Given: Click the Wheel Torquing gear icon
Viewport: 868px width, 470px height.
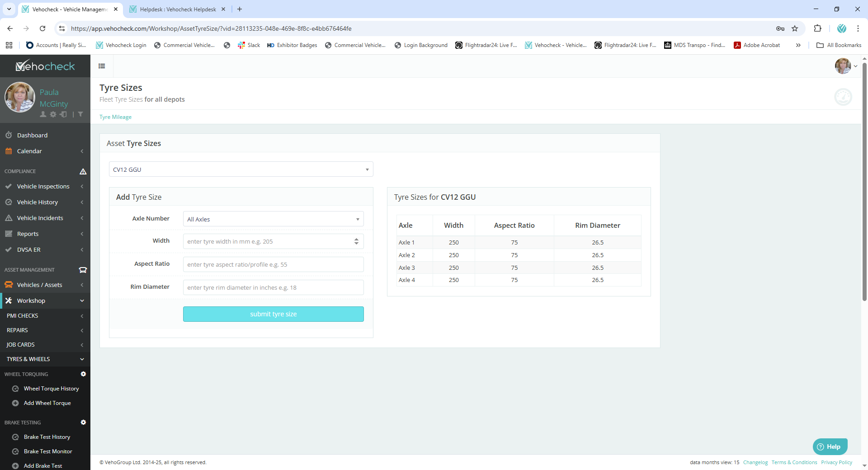Looking at the screenshot, I should click(83, 374).
